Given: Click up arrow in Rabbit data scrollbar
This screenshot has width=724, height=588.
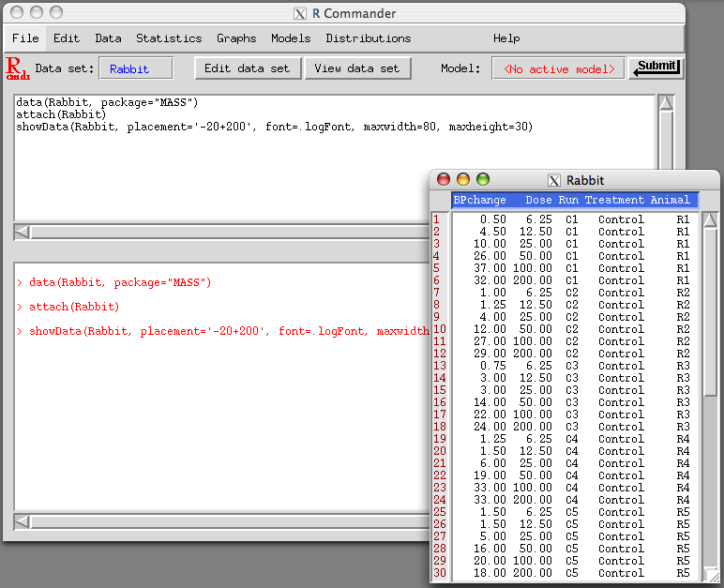Looking at the screenshot, I should 710,221.
